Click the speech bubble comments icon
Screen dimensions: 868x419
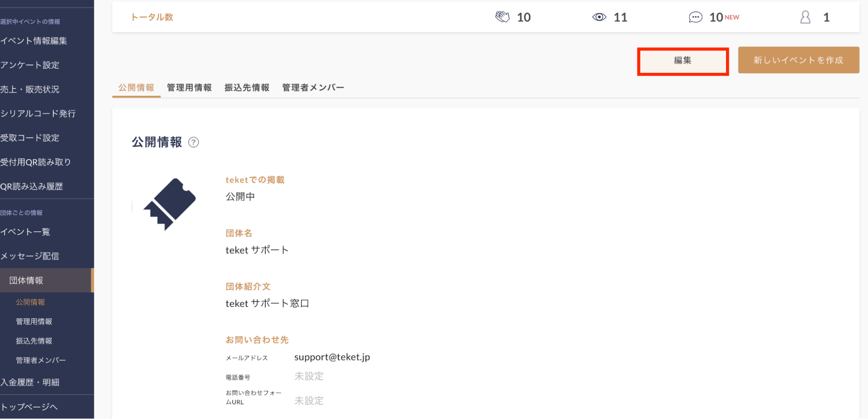[x=695, y=17]
